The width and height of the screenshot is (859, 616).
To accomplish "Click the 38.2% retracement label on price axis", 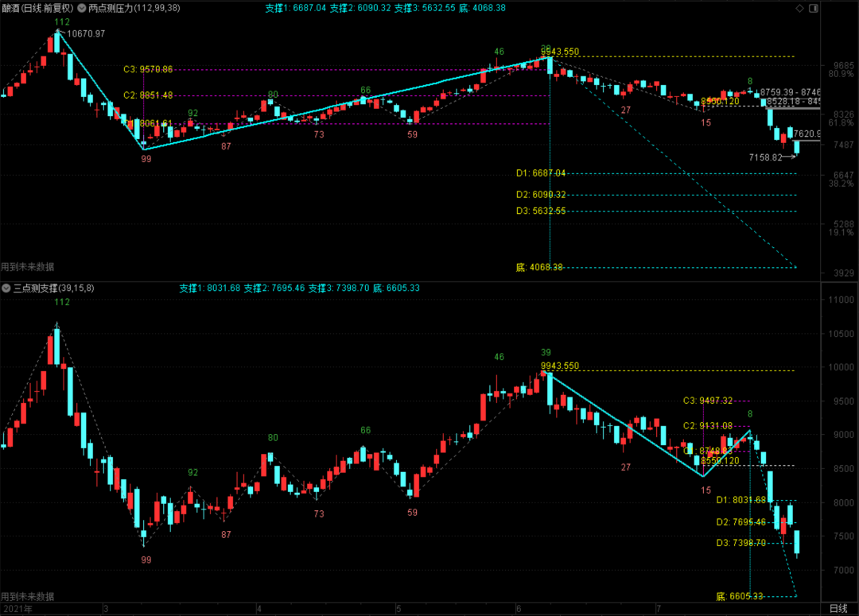I will click(x=841, y=184).
